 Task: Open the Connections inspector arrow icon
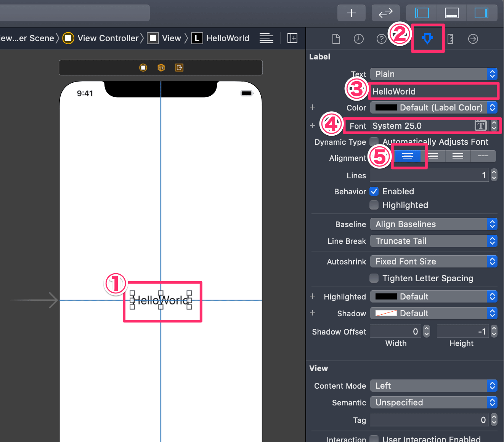pyautogui.click(x=473, y=38)
